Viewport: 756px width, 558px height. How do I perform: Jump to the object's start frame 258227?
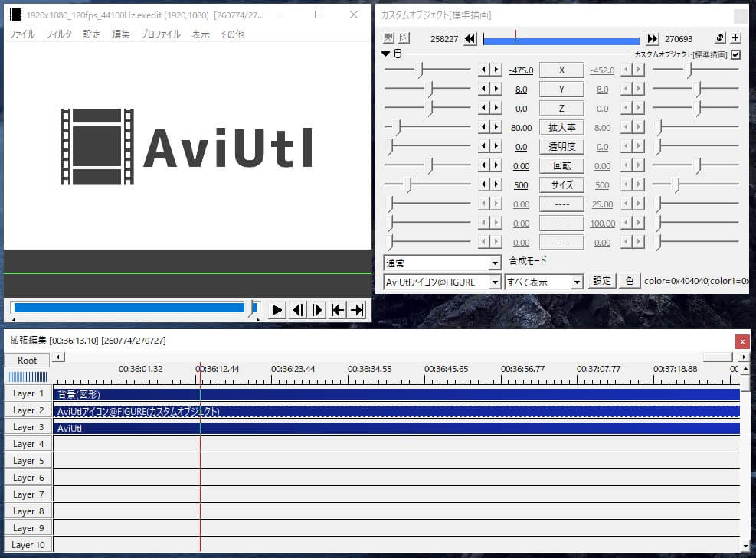tap(470, 38)
